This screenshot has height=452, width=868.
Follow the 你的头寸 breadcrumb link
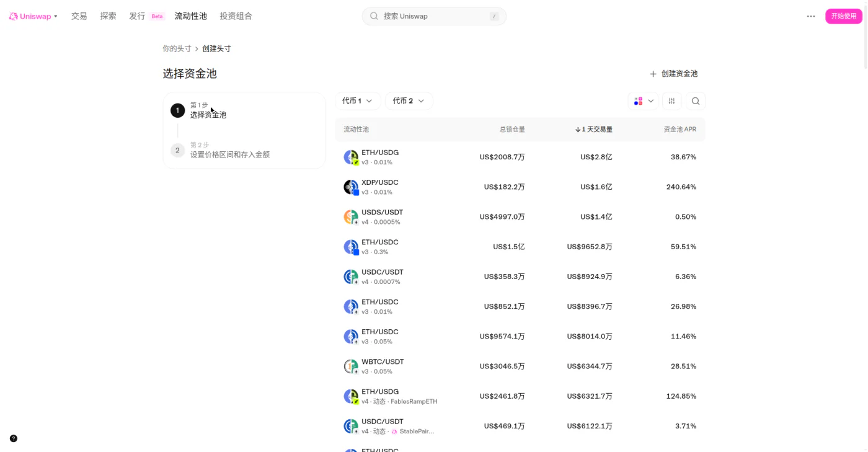[177, 48]
